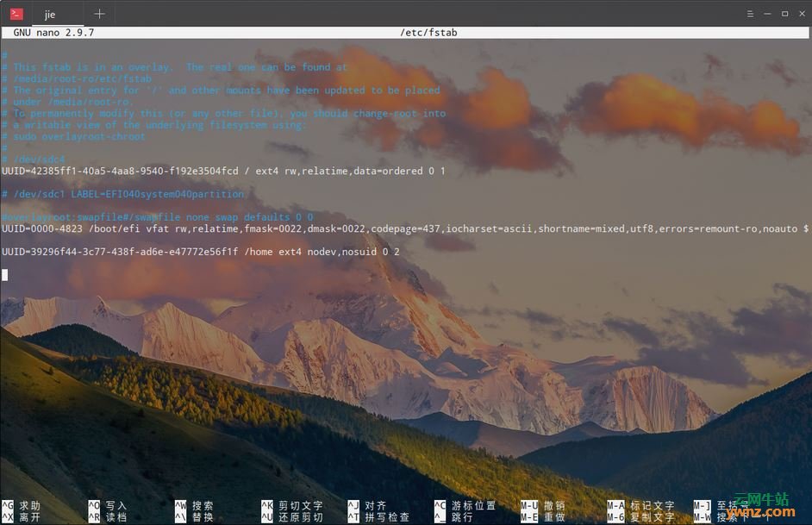This screenshot has height=525, width=812.
Task: Click the ^\ 替换 replace shortcut
Action: click(194, 517)
